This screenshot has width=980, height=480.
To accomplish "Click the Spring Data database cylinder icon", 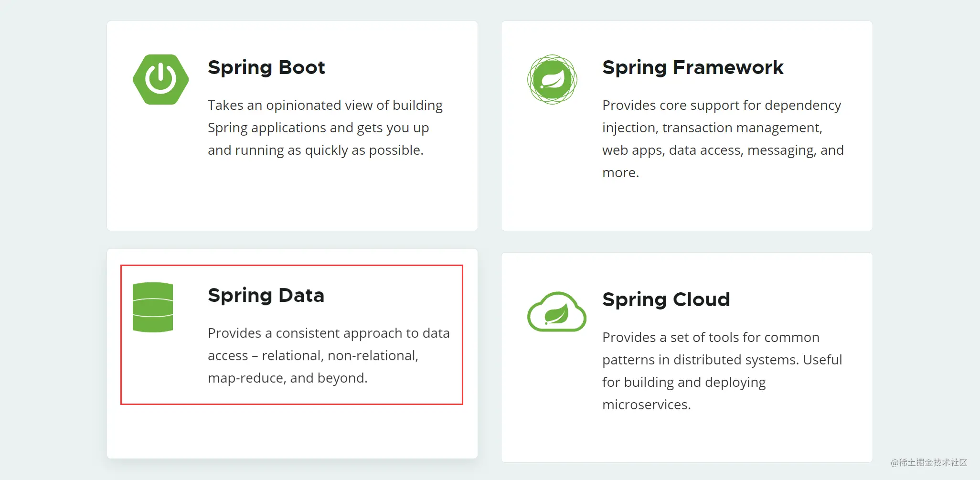I will [x=153, y=307].
